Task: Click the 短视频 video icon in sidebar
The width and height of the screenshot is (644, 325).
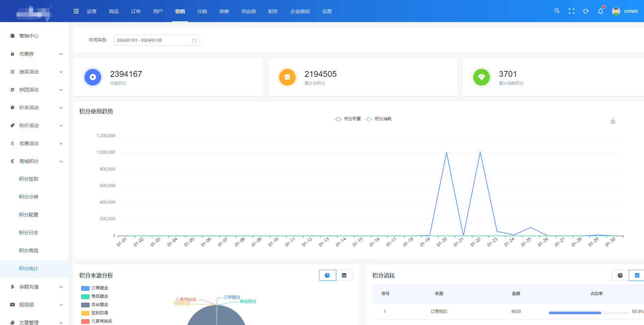Action: click(12, 305)
